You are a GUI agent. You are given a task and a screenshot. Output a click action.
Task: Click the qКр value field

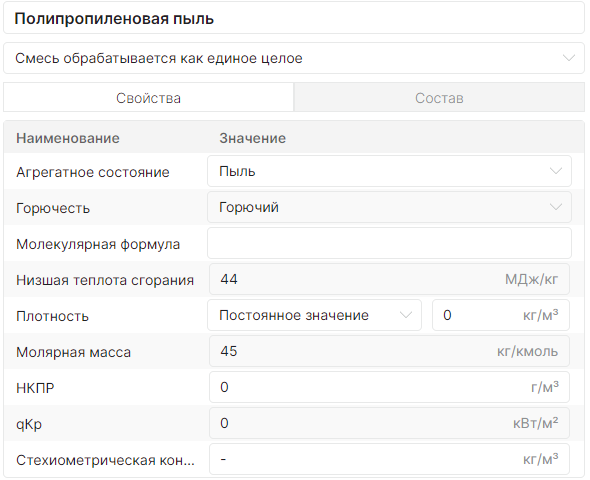pos(389,423)
